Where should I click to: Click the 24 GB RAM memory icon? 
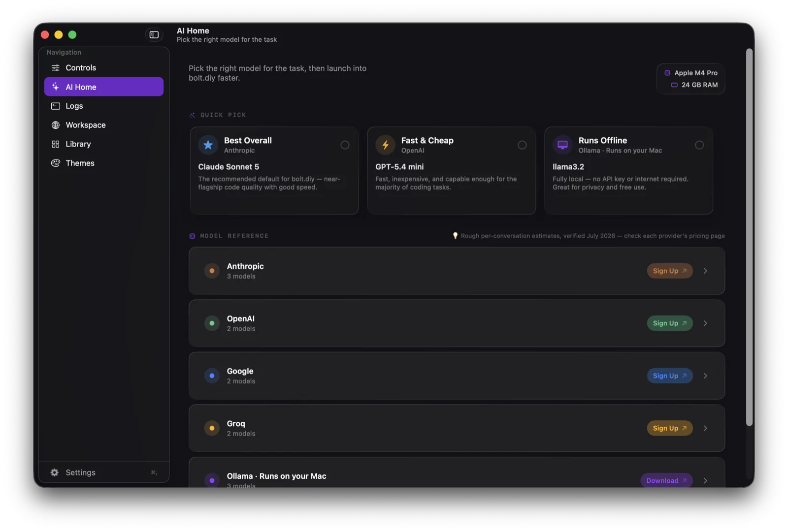[x=674, y=85]
